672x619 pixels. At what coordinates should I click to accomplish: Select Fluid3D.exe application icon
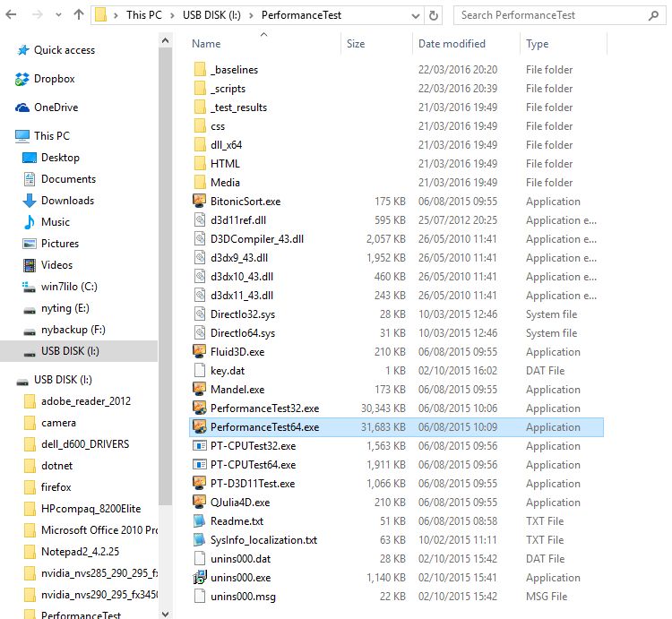pyautogui.click(x=200, y=352)
